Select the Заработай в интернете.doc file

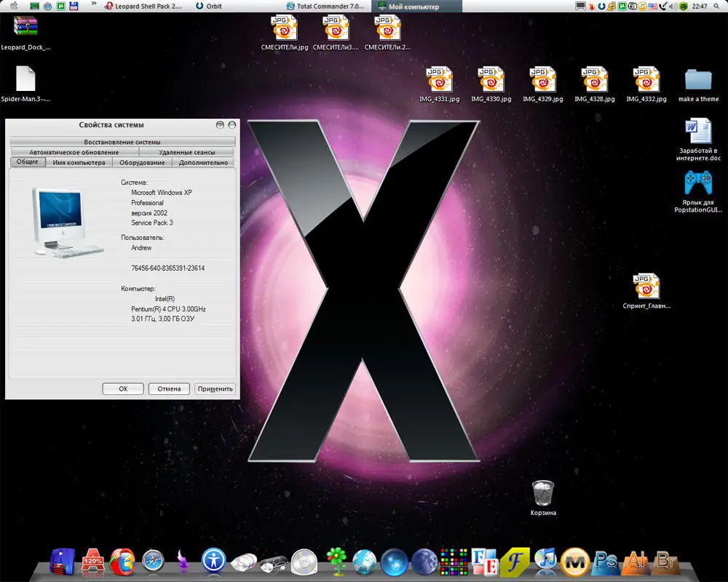click(698, 140)
